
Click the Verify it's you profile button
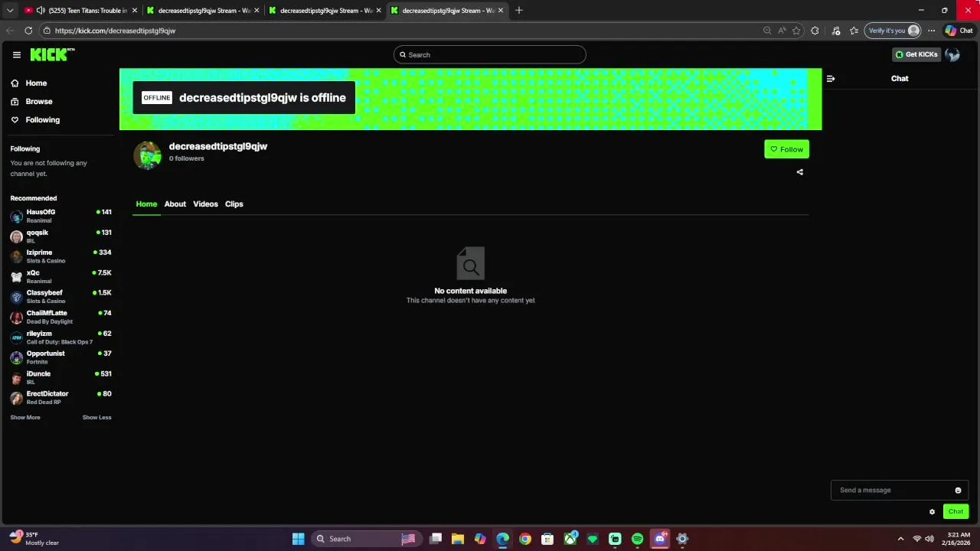[x=893, y=31]
